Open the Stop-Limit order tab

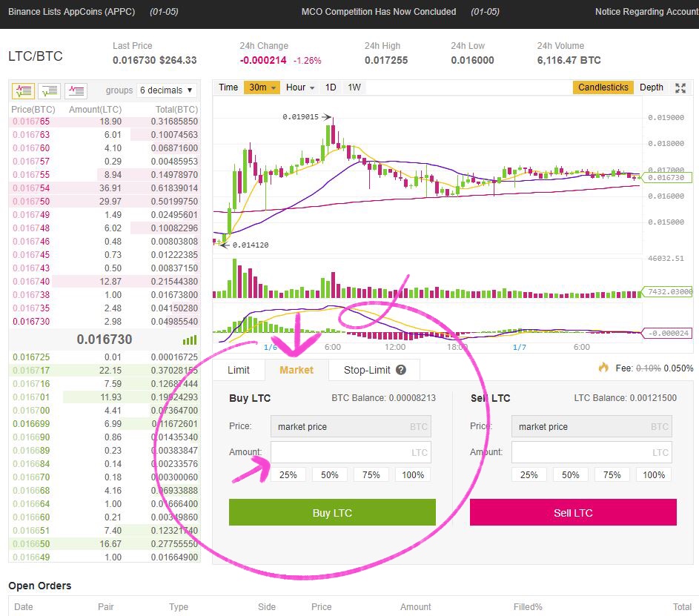[367, 370]
